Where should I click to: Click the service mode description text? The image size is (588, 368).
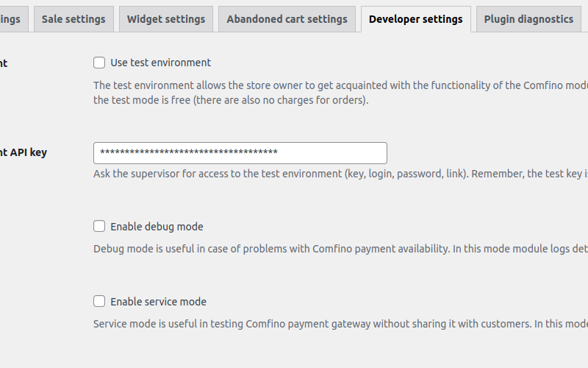[340, 324]
